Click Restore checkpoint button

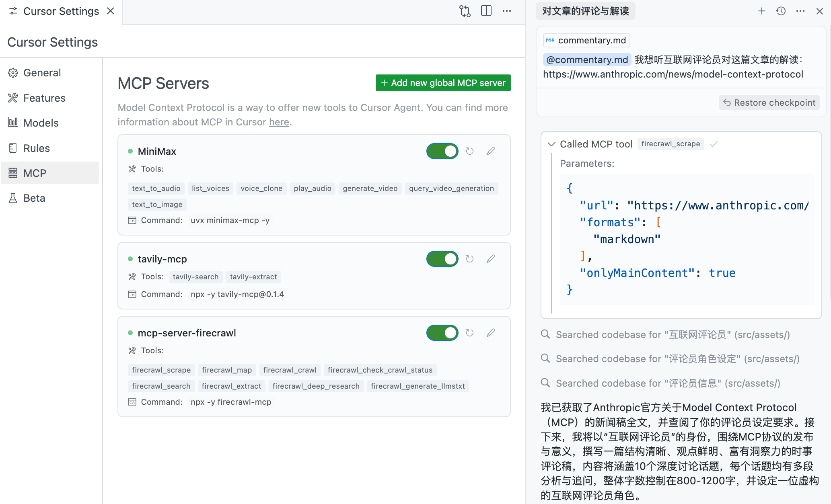(769, 102)
